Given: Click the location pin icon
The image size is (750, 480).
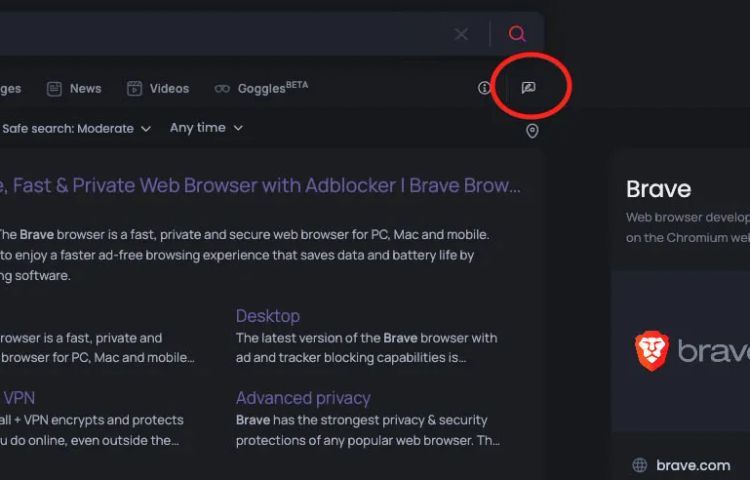Looking at the screenshot, I should [x=532, y=131].
